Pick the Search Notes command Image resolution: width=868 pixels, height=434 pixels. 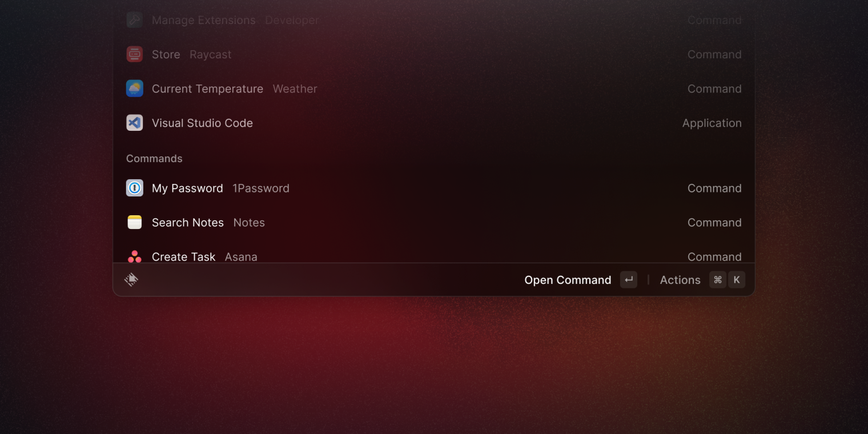434,222
